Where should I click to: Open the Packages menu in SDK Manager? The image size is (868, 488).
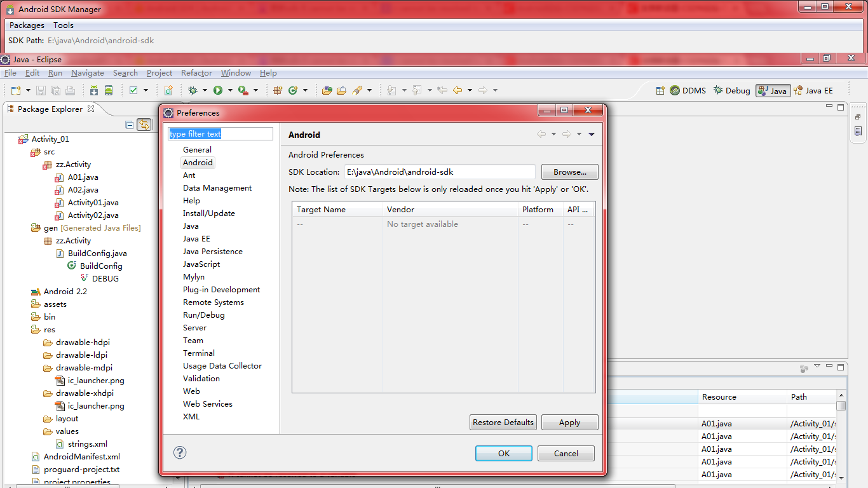coord(27,25)
